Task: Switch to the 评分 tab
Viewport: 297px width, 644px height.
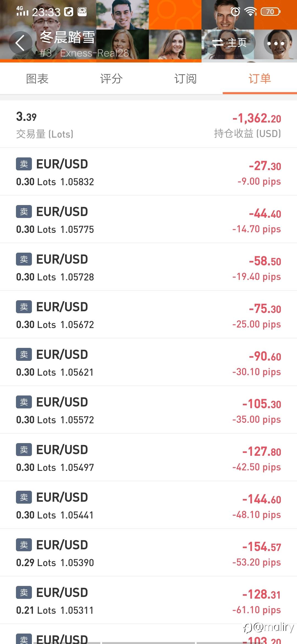Action: [x=111, y=79]
